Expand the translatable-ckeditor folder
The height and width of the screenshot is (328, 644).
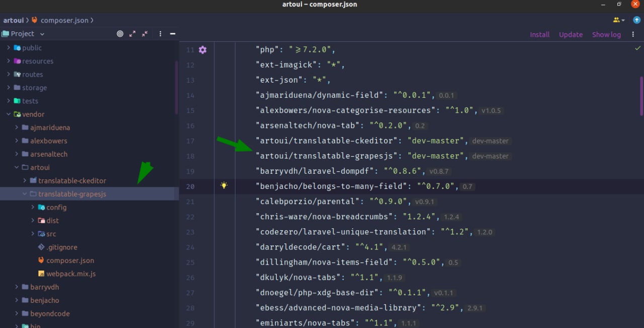pos(25,180)
